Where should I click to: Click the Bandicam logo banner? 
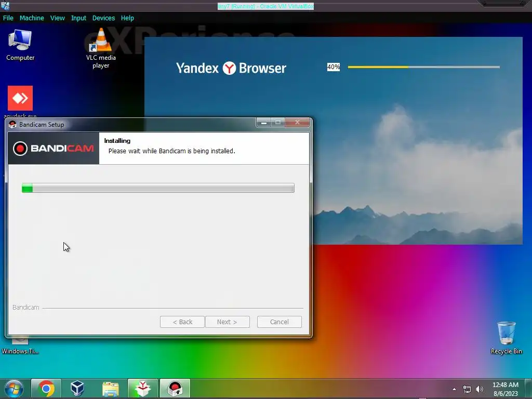54,148
